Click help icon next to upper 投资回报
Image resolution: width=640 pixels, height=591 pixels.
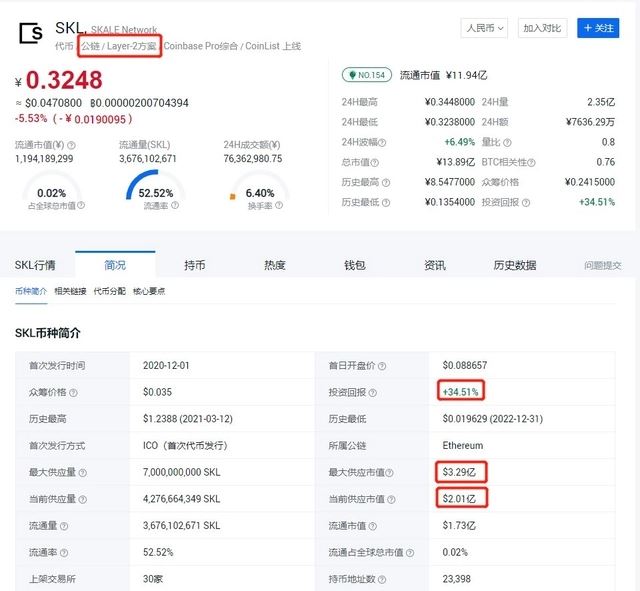[526, 203]
